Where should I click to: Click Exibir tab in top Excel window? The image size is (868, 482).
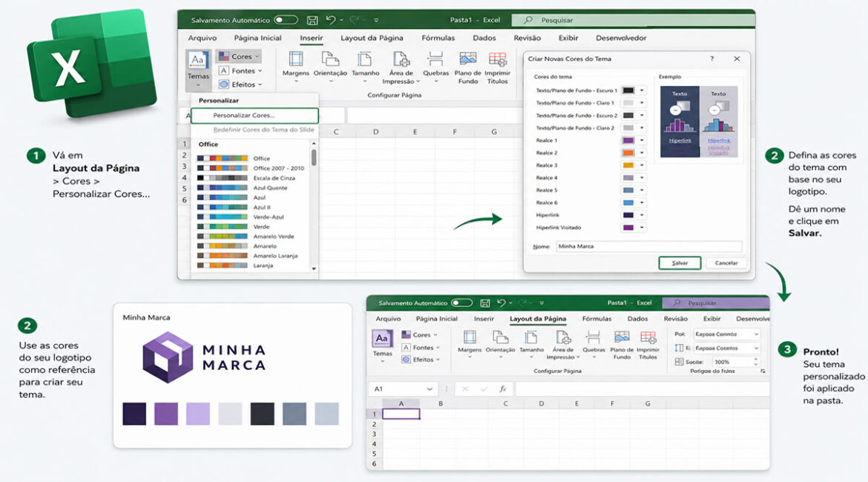click(x=568, y=38)
